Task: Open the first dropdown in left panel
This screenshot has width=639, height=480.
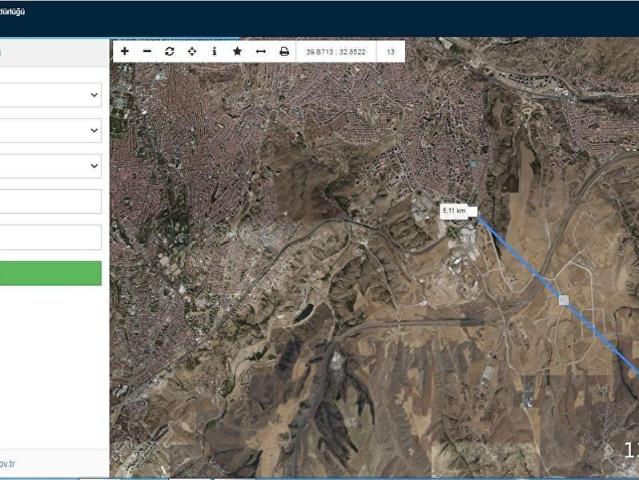Action: tap(50, 95)
